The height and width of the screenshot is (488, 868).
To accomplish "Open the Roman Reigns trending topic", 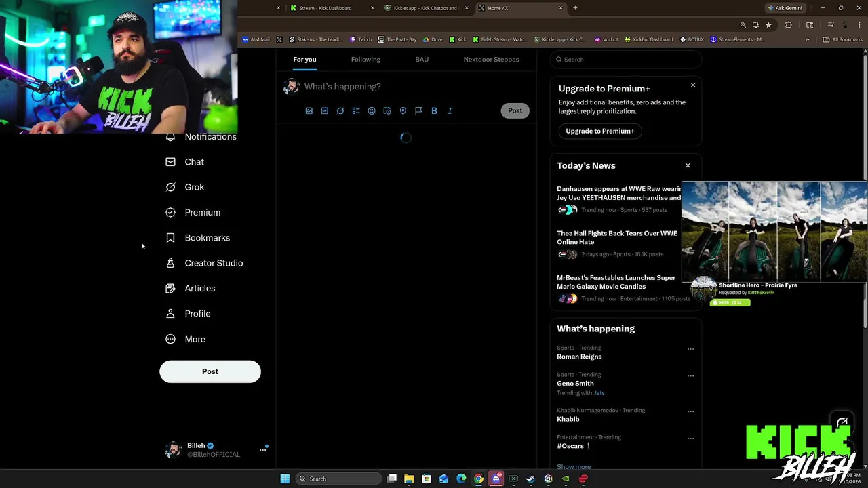I will pos(579,357).
